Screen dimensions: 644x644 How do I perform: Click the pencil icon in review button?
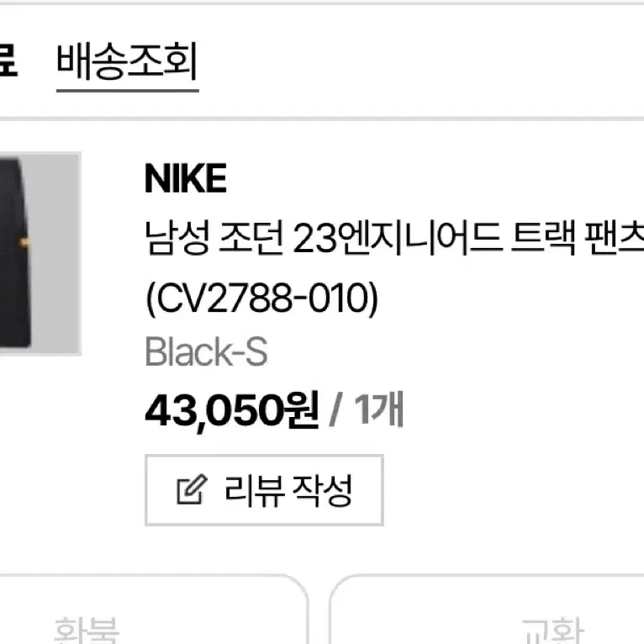point(192,489)
